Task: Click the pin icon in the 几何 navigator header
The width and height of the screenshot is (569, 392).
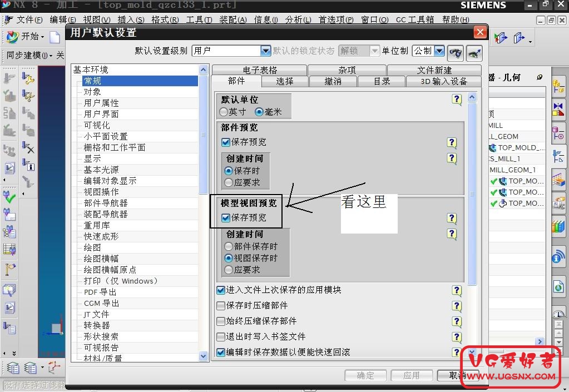Action: pos(540,77)
